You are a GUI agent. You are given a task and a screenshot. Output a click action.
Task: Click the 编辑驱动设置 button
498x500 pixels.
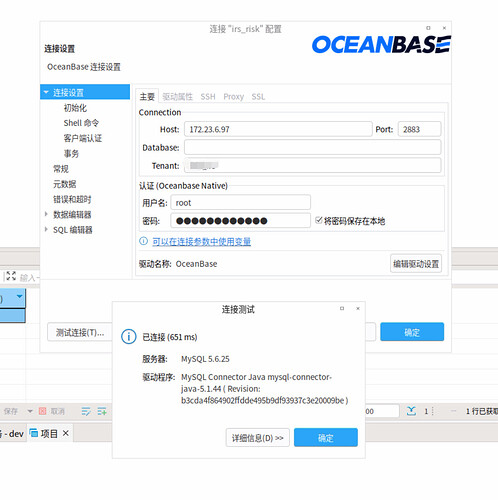click(x=416, y=264)
